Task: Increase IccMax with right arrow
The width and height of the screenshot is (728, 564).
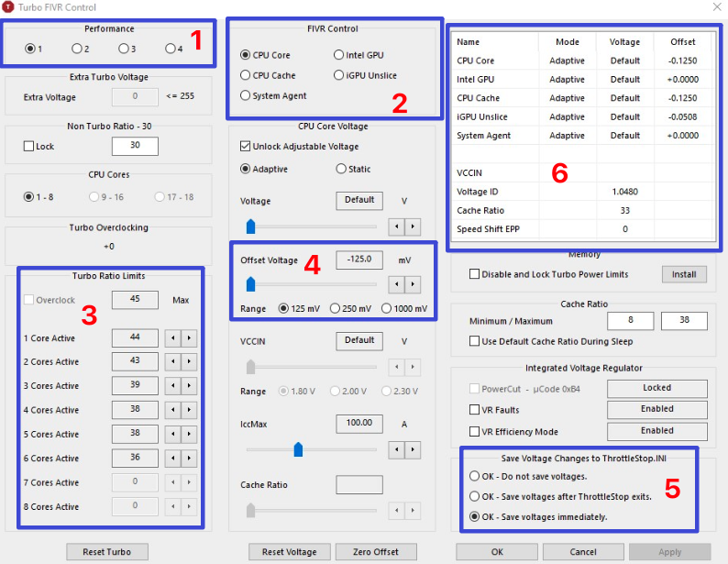Action: point(413,449)
